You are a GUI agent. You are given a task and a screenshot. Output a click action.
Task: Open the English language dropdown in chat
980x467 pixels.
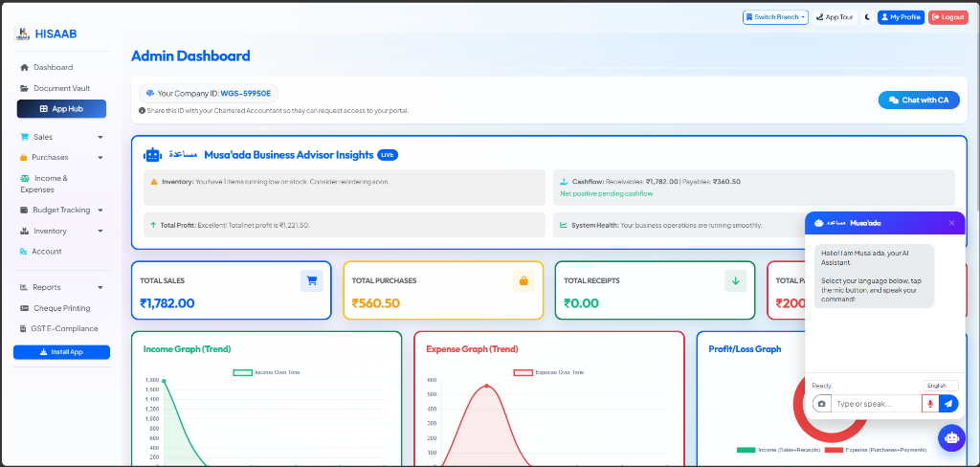click(941, 386)
